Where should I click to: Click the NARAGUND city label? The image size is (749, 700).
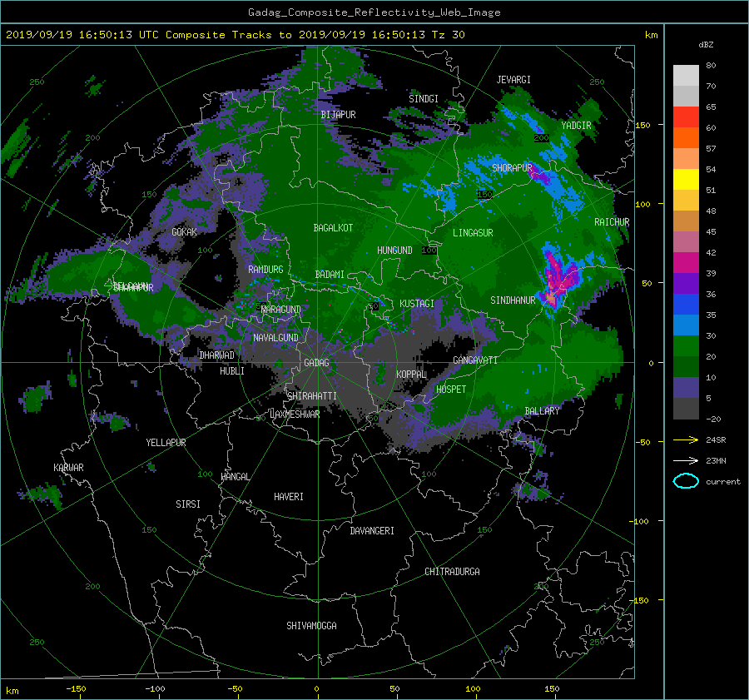[281, 310]
